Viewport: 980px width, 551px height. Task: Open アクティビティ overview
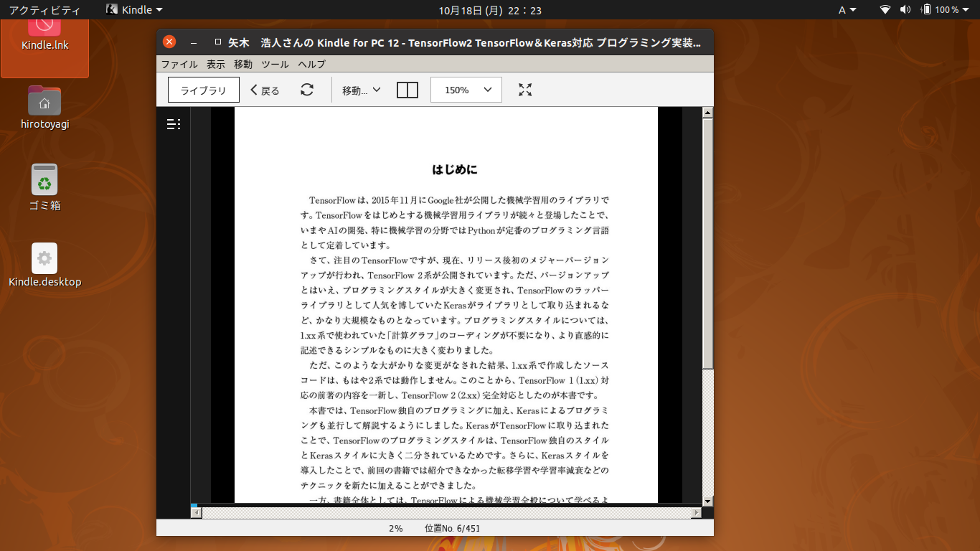(x=44, y=9)
